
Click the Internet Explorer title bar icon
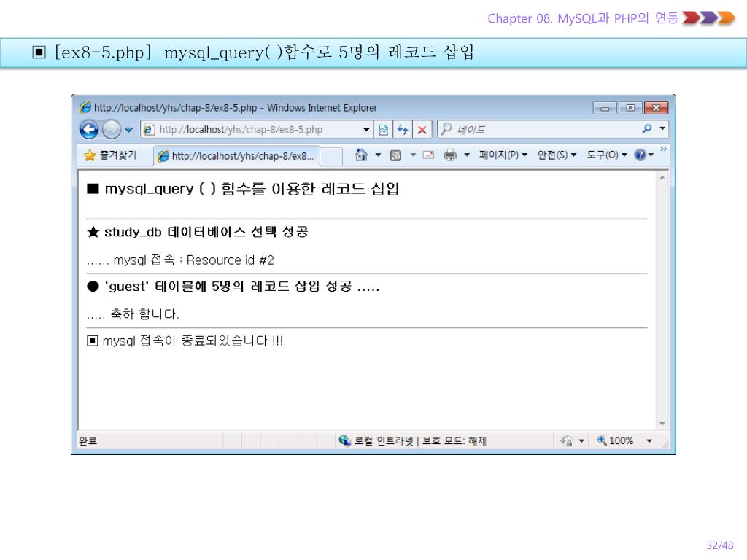click(x=85, y=107)
